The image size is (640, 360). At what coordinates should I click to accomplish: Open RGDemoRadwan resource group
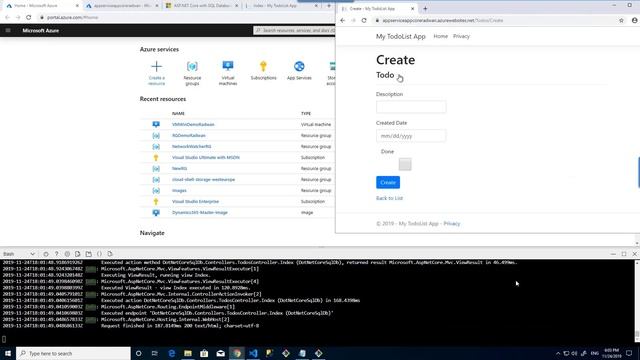[x=189, y=136]
